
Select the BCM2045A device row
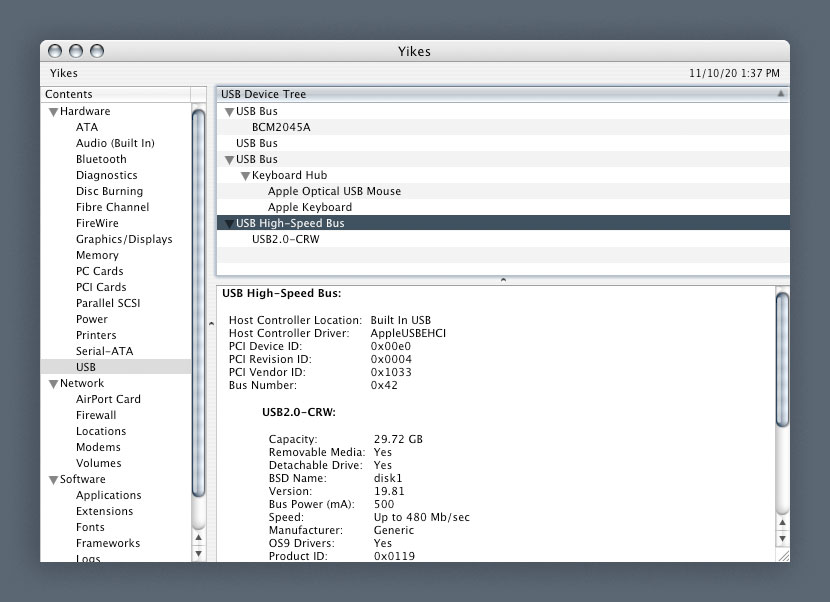pos(503,127)
